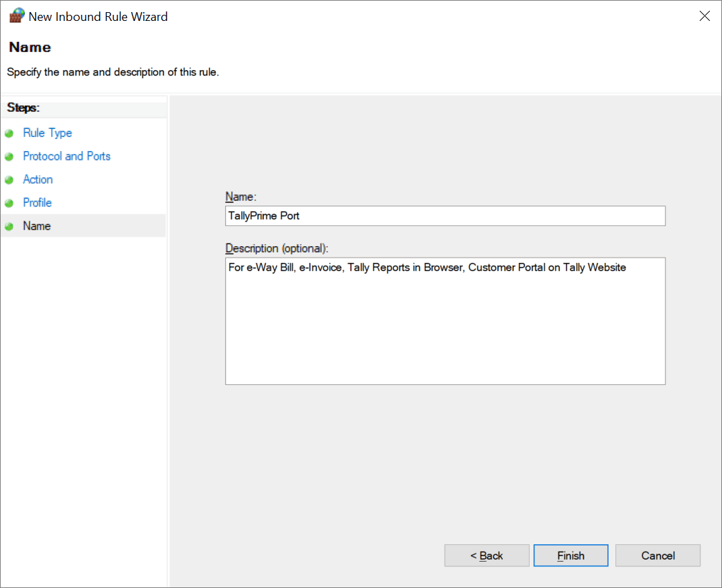Click the green bullet beside Profile
This screenshot has width=722, height=588.
click(9, 203)
